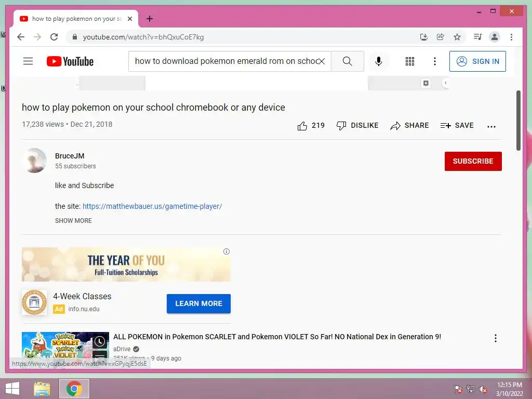Like the video with thumbs up
This screenshot has width=532, height=399.
311,126
